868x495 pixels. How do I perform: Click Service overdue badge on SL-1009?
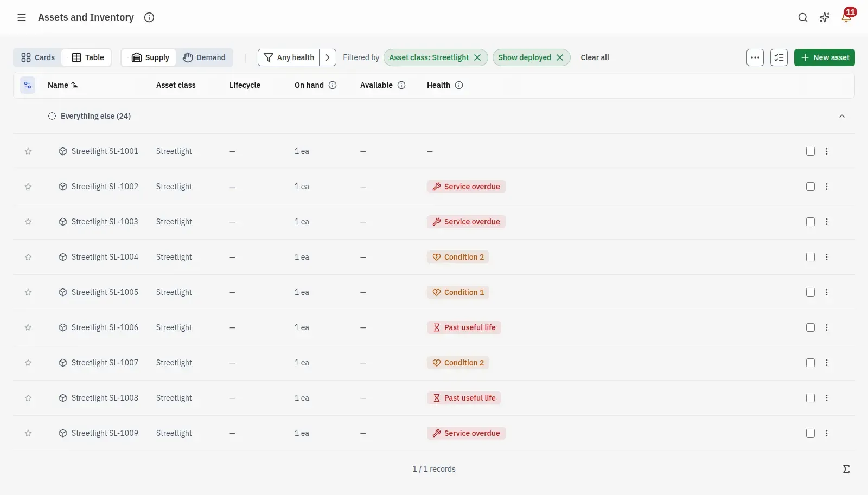tap(466, 433)
